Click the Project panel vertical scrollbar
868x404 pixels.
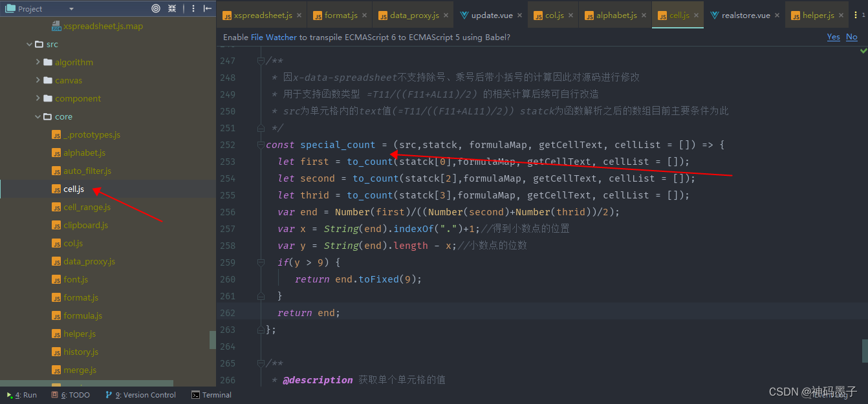(212, 340)
